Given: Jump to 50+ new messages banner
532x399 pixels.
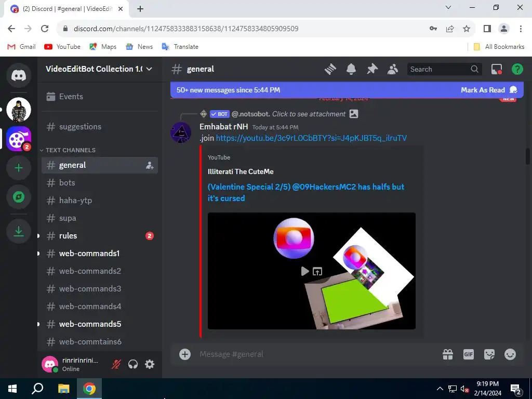Looking at the screenshot, I should tap(228, 90).
